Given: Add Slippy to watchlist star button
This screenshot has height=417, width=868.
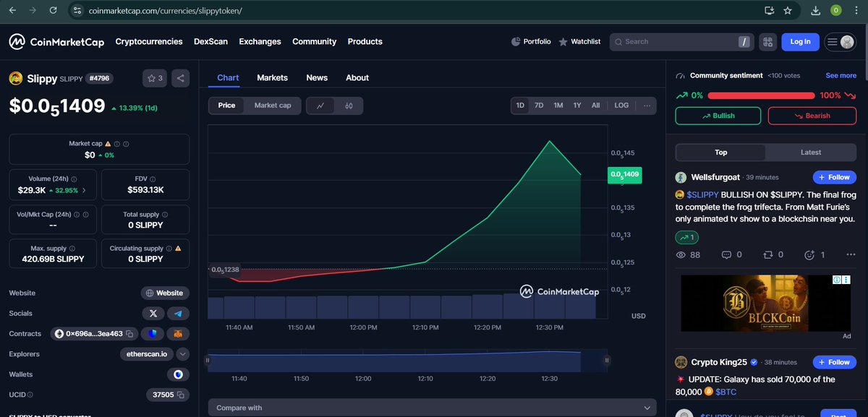Looking at the screenshot, I should click(x=155, y=78).
